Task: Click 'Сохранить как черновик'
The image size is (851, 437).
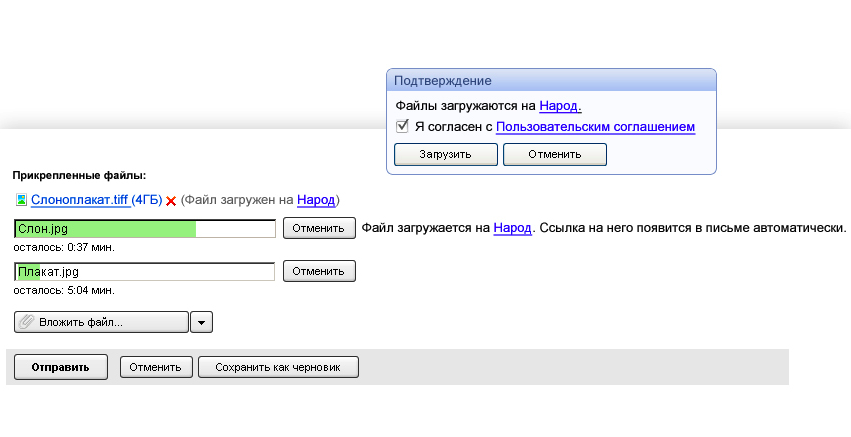Action: 278,367
